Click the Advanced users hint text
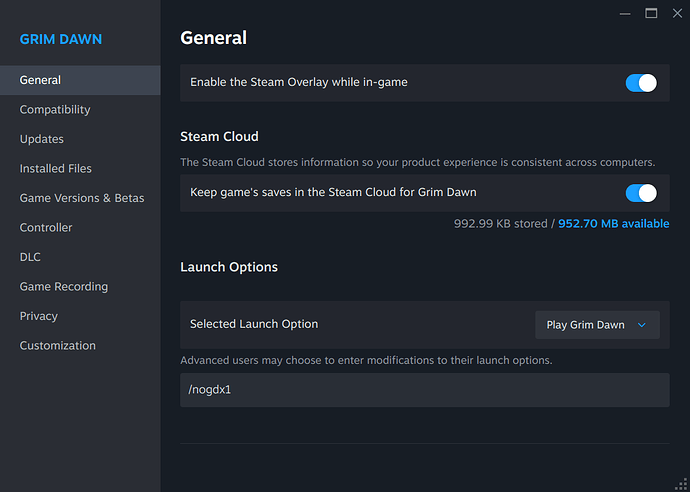This screenshot has width=690, height=492. coord(366,360)
